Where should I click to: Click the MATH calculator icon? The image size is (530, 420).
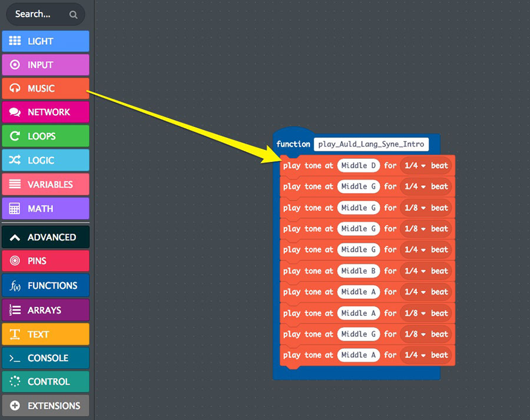pos(15,208)
